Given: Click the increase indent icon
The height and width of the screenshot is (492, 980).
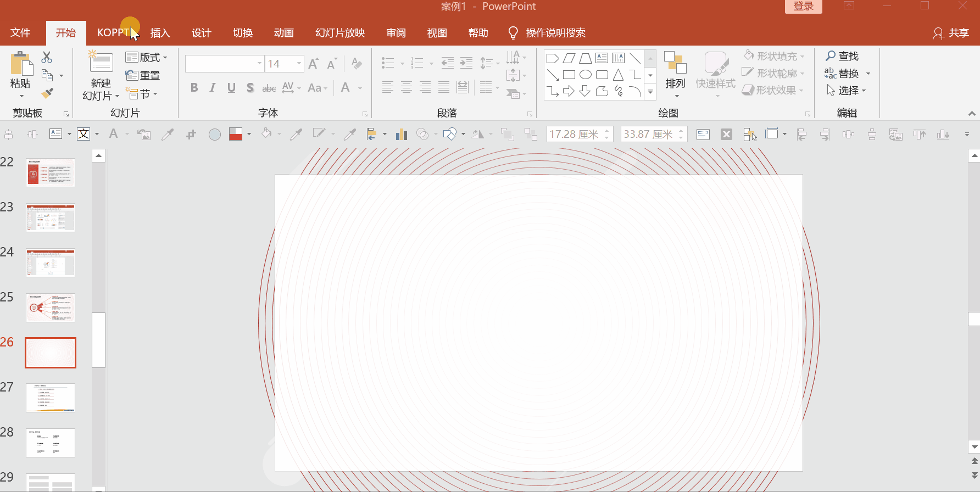Looking at the screenshot, I should (466, 63).
